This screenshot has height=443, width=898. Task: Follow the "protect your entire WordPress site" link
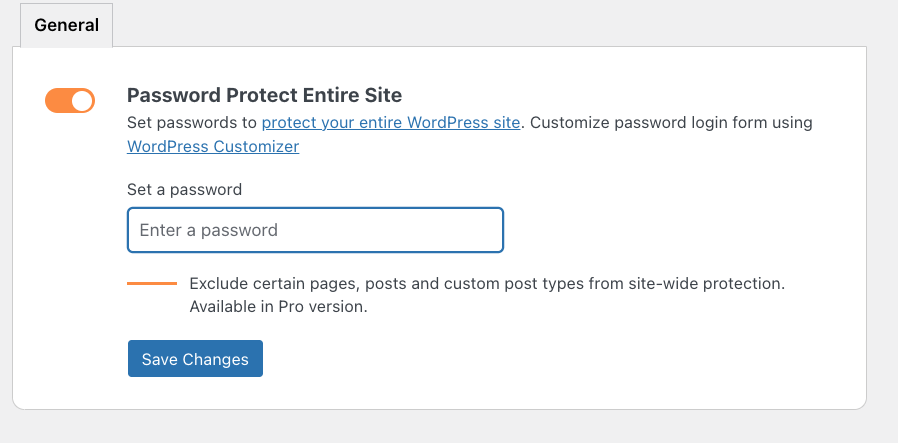(391, 123)
